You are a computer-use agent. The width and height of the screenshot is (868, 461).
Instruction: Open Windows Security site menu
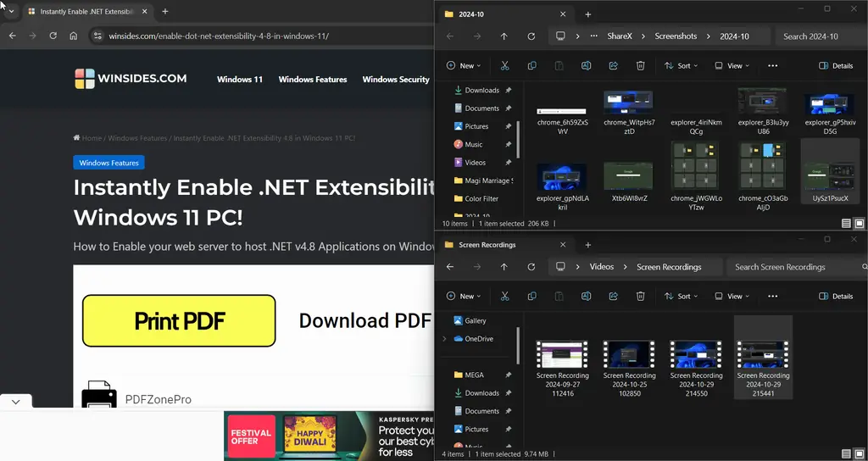coord(396,79)
